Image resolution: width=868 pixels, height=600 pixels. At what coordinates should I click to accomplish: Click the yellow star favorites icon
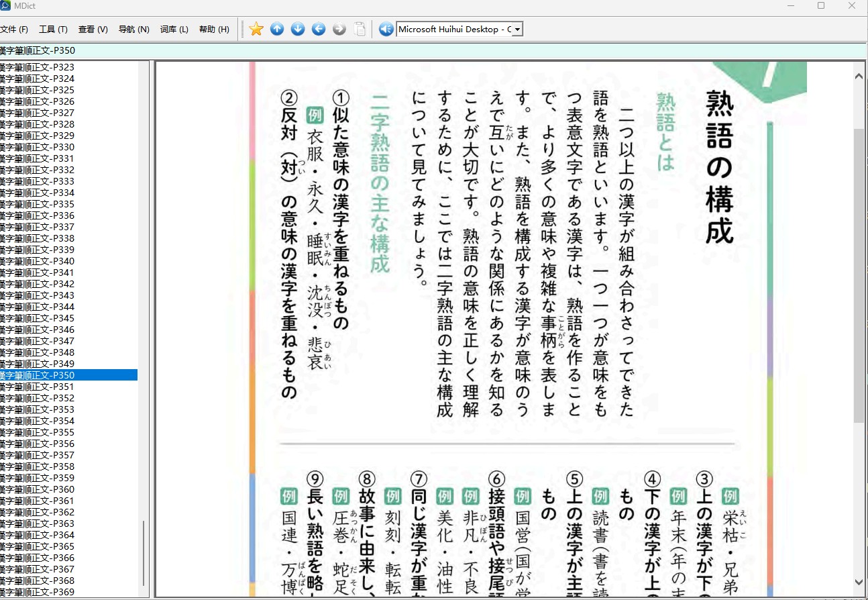pos(256,29)
